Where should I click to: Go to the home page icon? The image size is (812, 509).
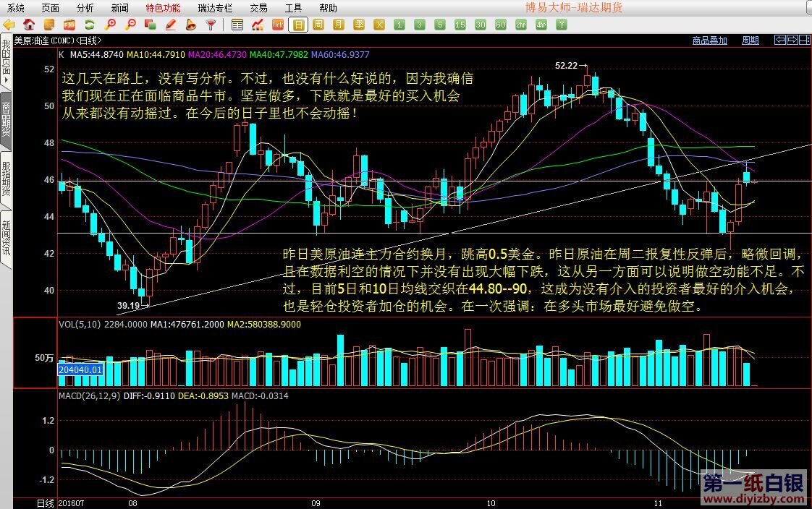[30, 25]
